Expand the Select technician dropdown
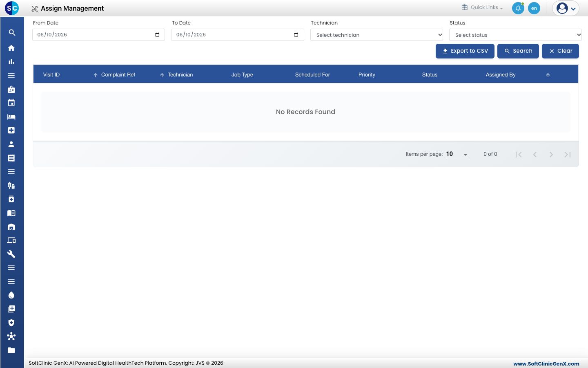Viewport: 588px width, 368px height. click(376, 35)
